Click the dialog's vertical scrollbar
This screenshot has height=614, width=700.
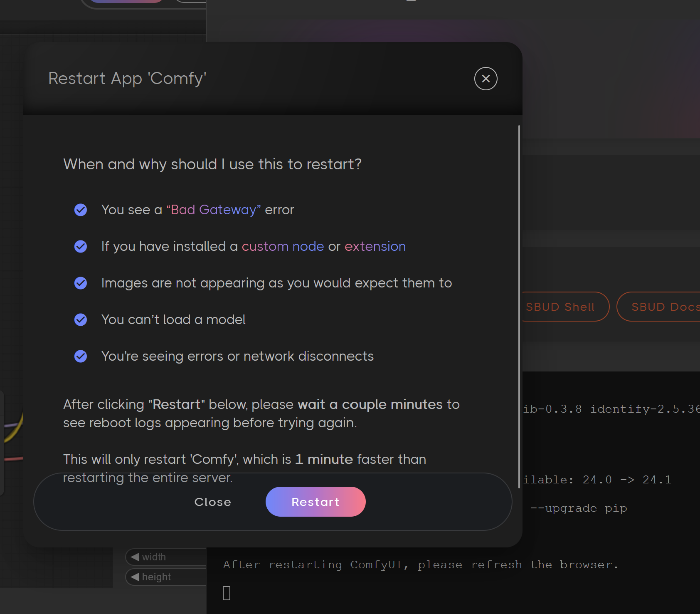click(519, 307)
